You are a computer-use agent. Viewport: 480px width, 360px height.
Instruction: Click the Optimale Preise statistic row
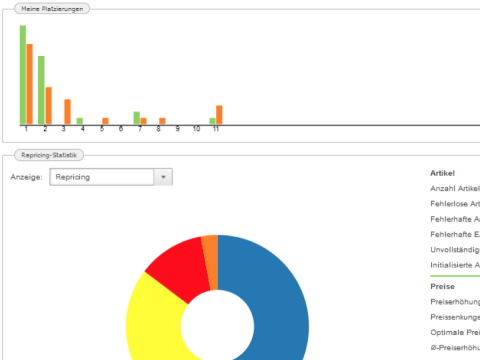tap(455, 332)
